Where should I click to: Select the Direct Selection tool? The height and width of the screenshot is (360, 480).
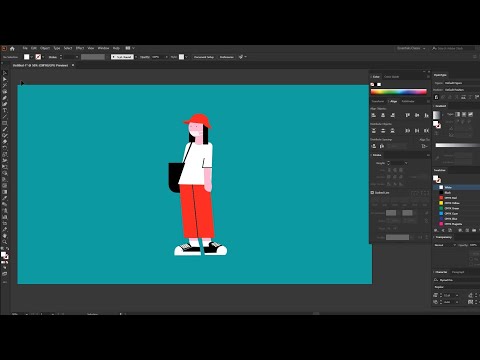[5, 79]
